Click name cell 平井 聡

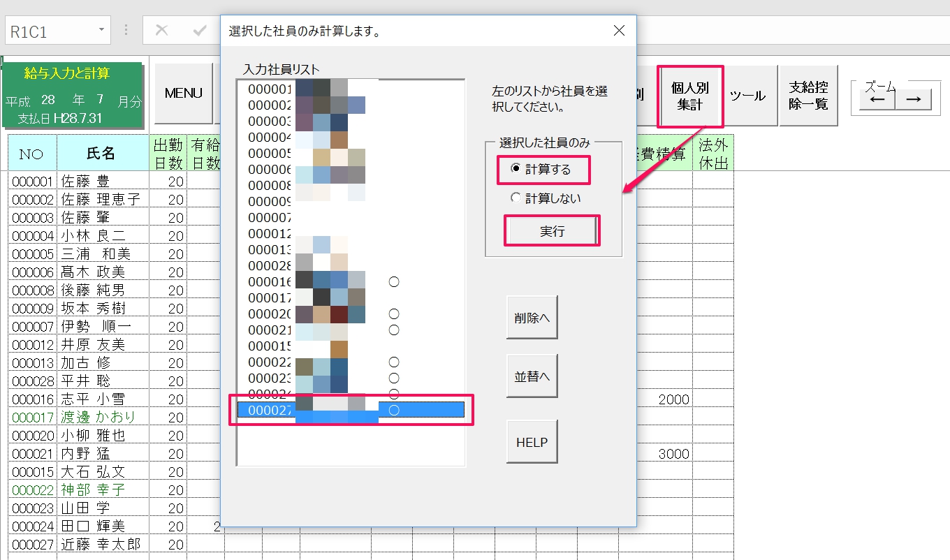click(103, 381)
